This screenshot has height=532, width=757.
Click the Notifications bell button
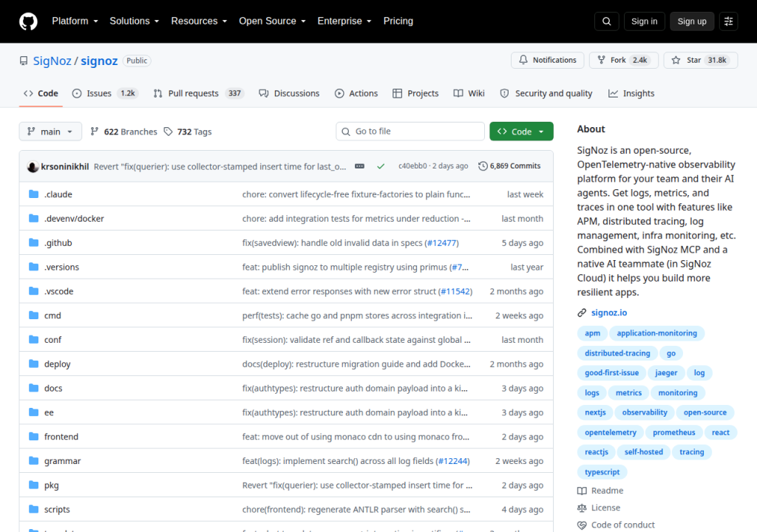pos(548,61)
